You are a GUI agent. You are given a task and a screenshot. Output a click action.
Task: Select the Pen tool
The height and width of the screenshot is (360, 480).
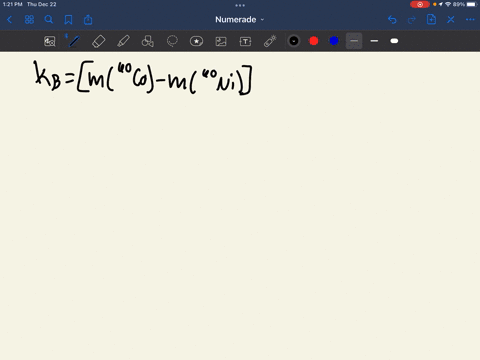coord(74,41)
